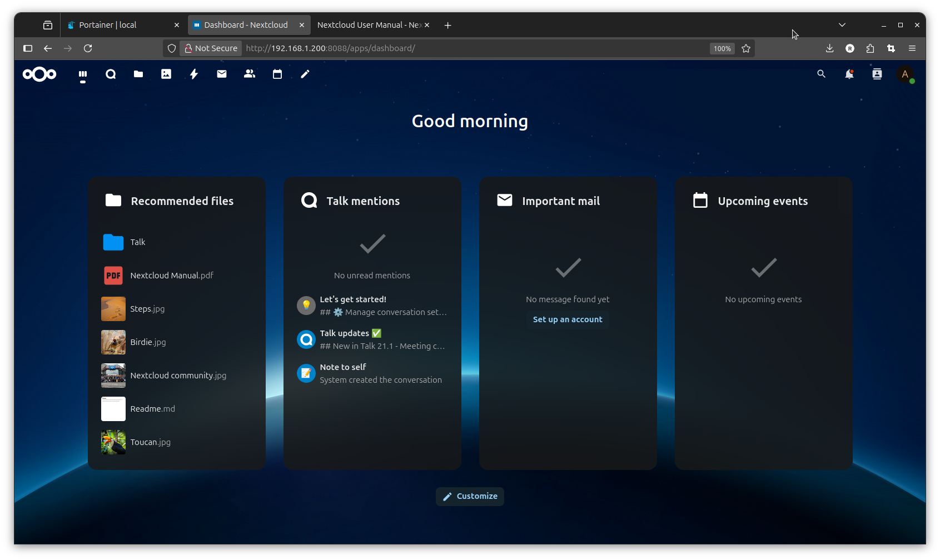This screenshot has width=940, height=560.
Task: Open Readme.md file
Action: (176, 409)
